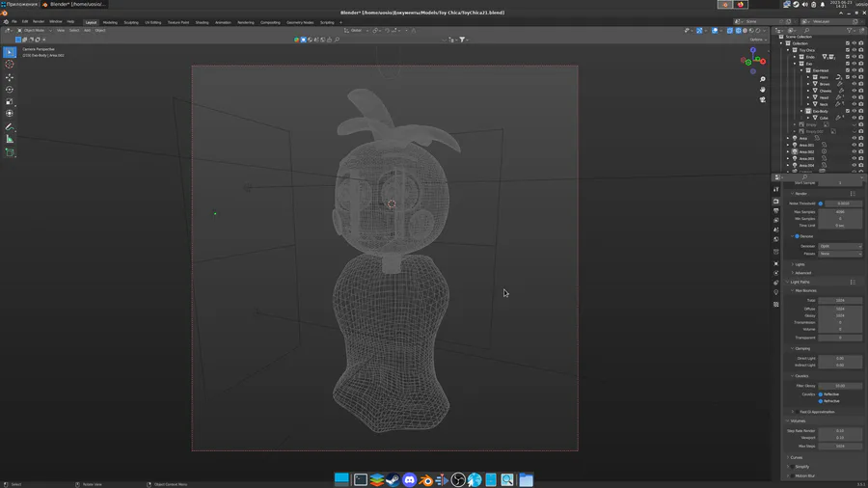Collapse the Exo-Head collection tree
This screenshot has width=868, height=488.
tap(801, 70)
